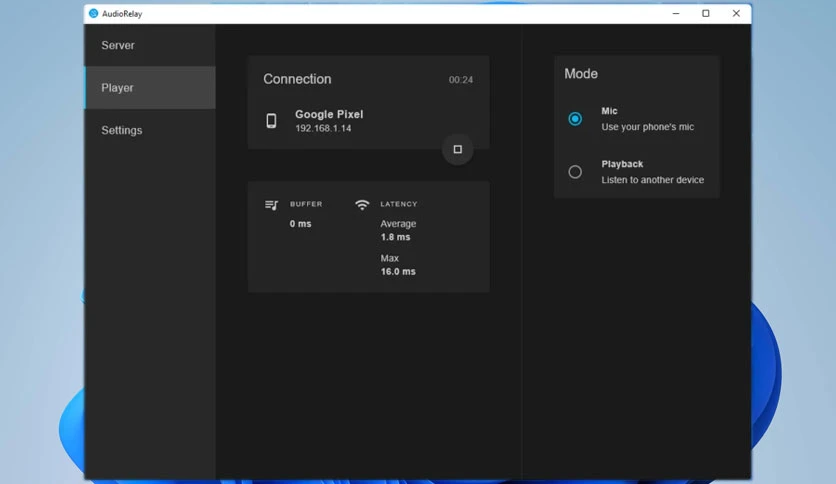The height and width of the screenshot is (484, 836).
Task: Click 'Listen to another device' description
Action: pos(653,180)
